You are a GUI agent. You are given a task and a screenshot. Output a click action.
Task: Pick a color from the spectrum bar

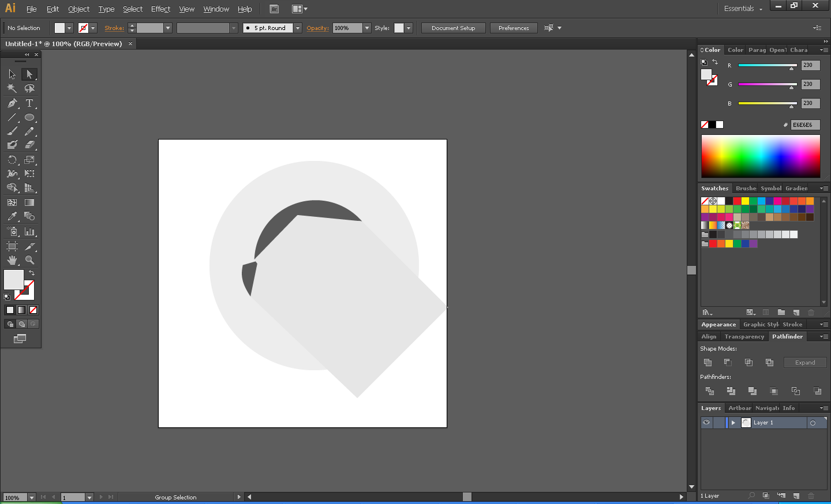[761, 156]
